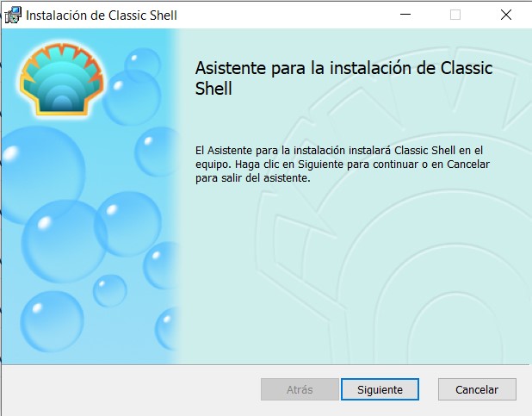
Task: Click the small bubble right of the logo
Action: tap(142, 65)
